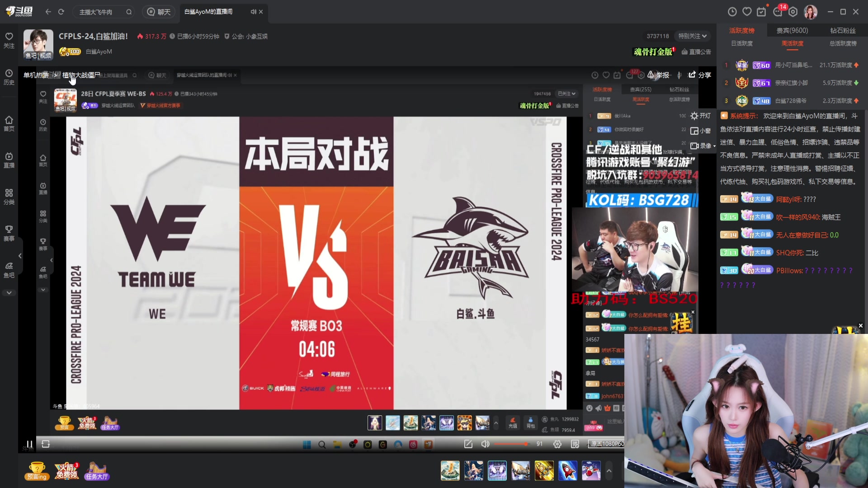
Task: Open 火箭免费领 activity icon
Action: (67, 471)
